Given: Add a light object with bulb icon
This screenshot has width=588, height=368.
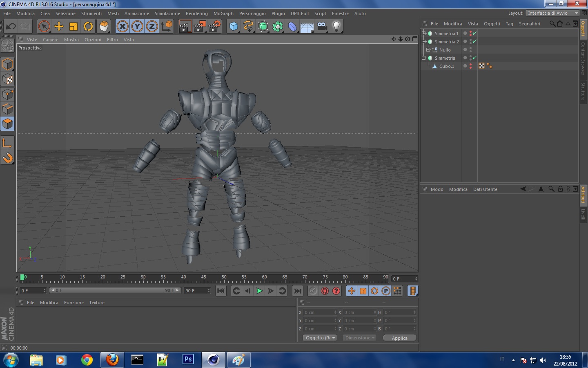Looking at the screenshot, I should coord(336,27).
